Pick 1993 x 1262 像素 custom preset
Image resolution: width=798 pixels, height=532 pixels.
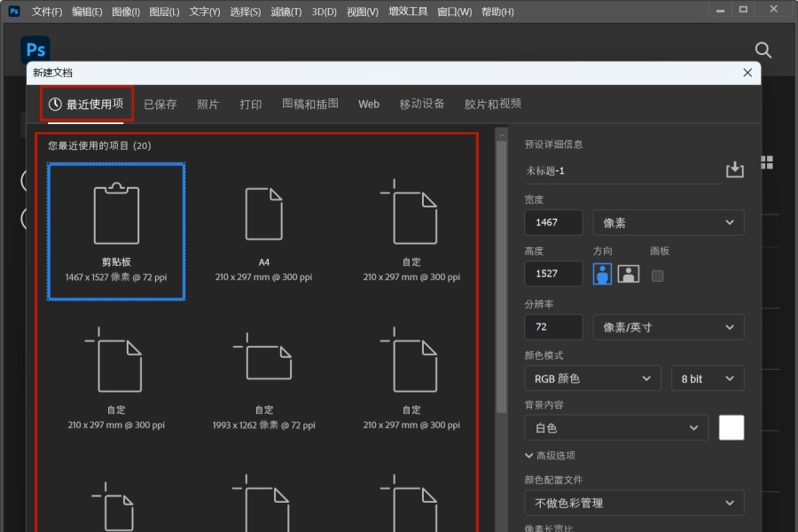tap(263, 380)
